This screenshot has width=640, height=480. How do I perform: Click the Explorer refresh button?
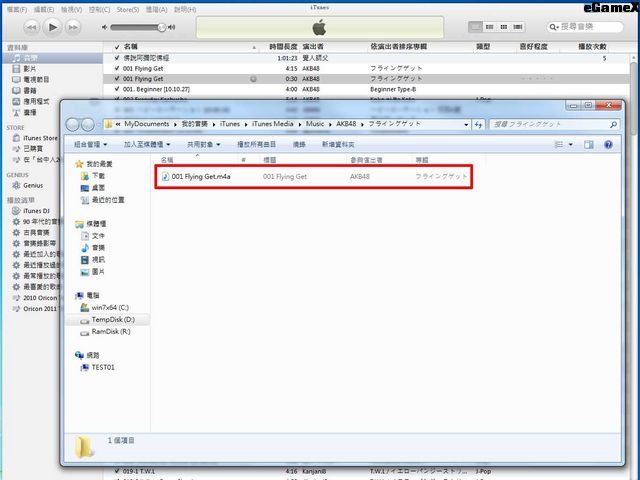[478, 124]
